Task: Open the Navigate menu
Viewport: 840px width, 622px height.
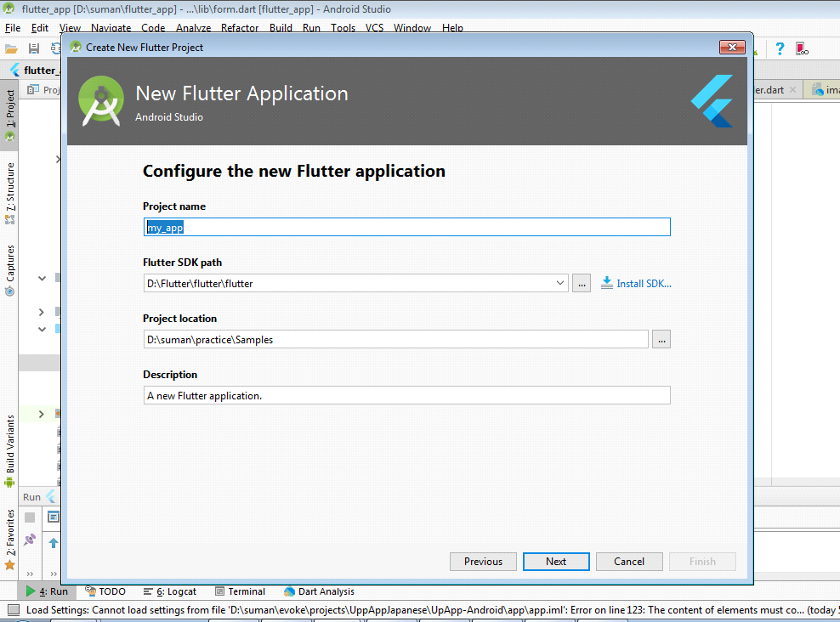Action: 111,28
